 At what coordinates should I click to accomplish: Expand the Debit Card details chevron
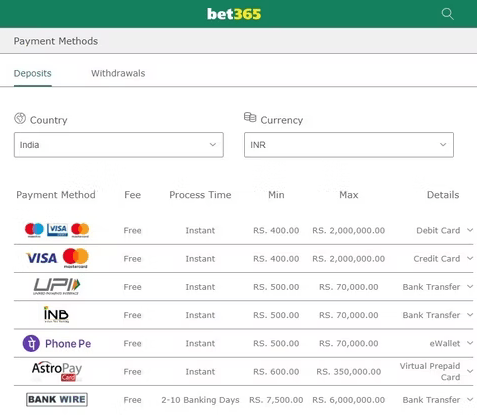(x=470, y=230)
